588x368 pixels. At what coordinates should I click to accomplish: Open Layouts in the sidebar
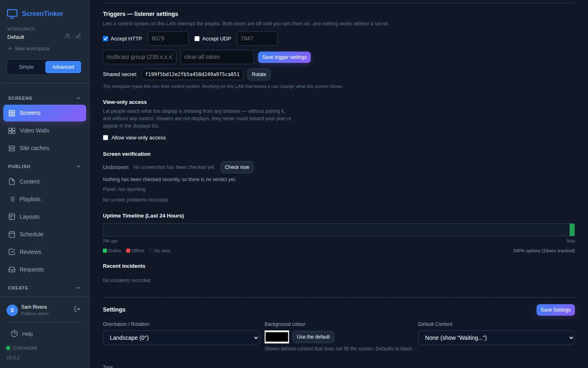click(45, 217)
